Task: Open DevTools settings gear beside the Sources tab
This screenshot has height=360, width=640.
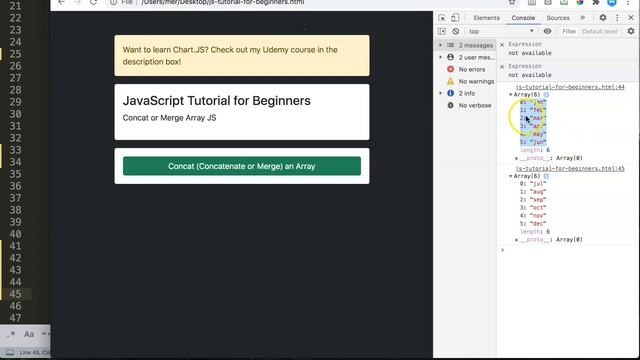Action: tap(603, 18)
